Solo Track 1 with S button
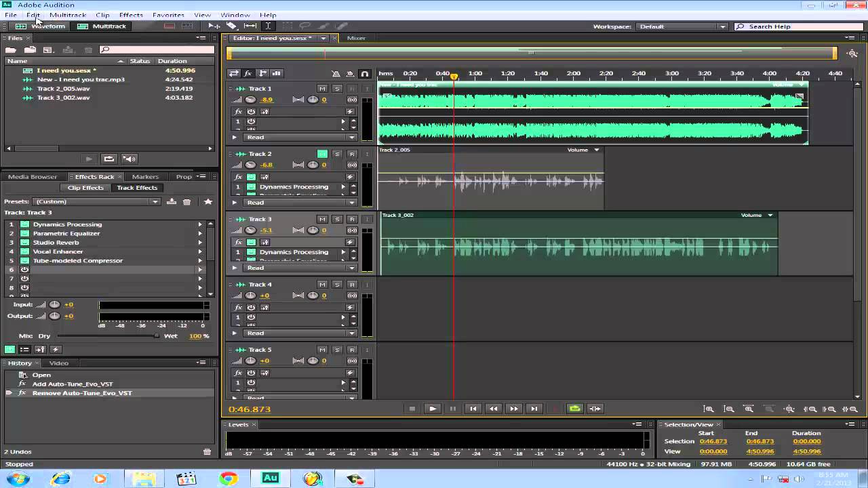The width and height of the screenshot is (868, 488). [x=337, y=89]
